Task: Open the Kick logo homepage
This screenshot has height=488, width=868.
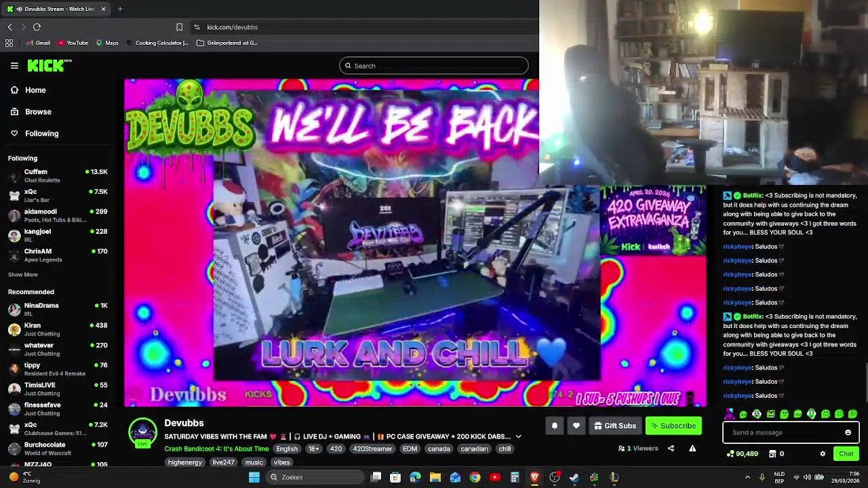Action: (x=49, y=65)
